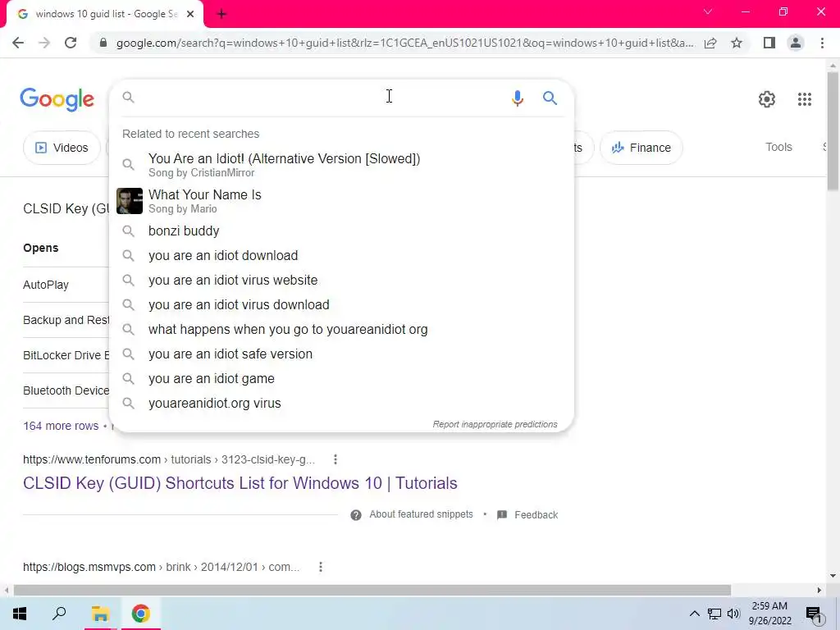Open the notification center
Image resolution: width=840 pixels, height=630 pixels.
pos(813,614)
